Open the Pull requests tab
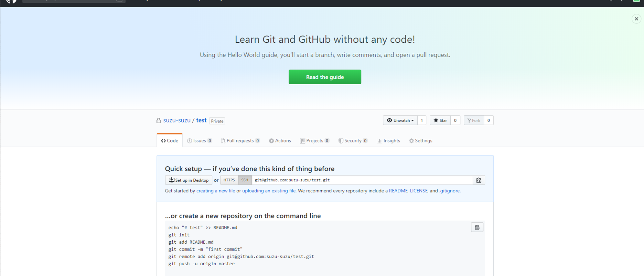Screen dimensions: 644x276 click(240, 140)
